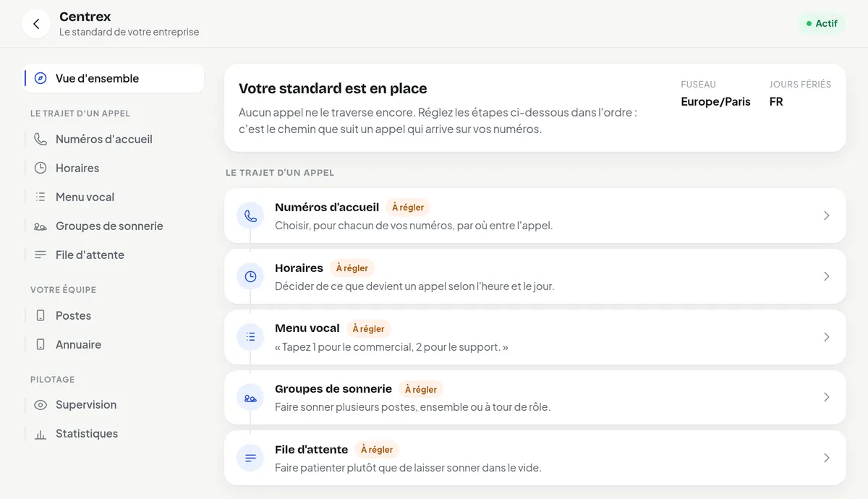
Task: Click the compass icon beside Vue d'ensemble
Action: (41, 78)
